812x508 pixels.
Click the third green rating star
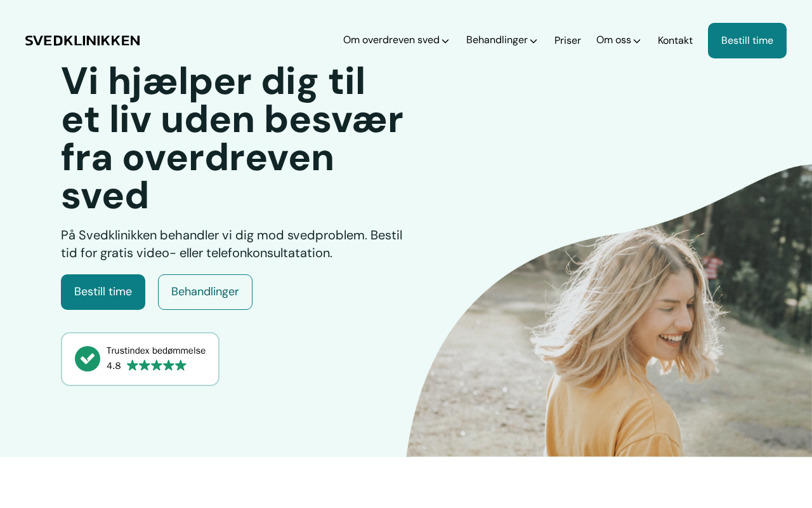[157, 365]
